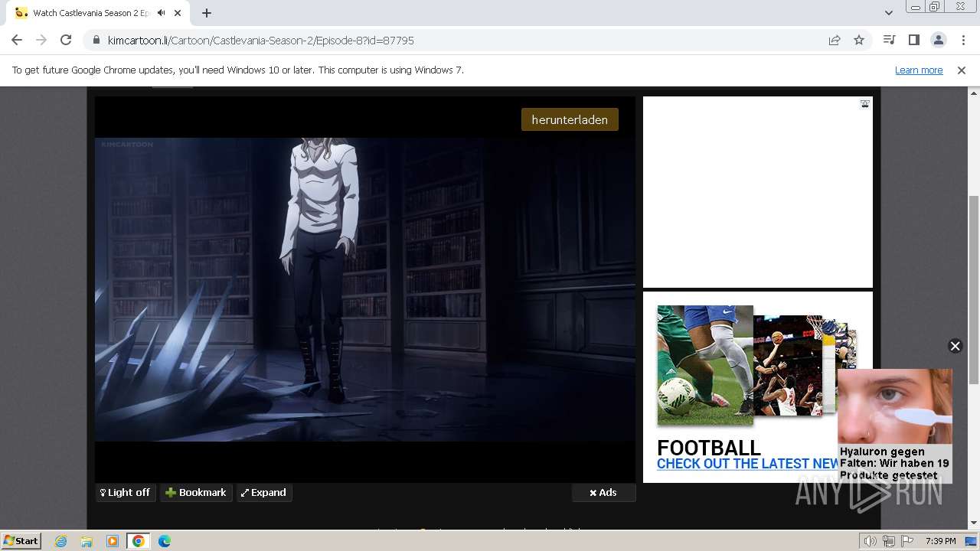Open the Chrome three-dot menu
This screenshot has height=551, width=980.
pyautogui.click(x=962, y=40)
